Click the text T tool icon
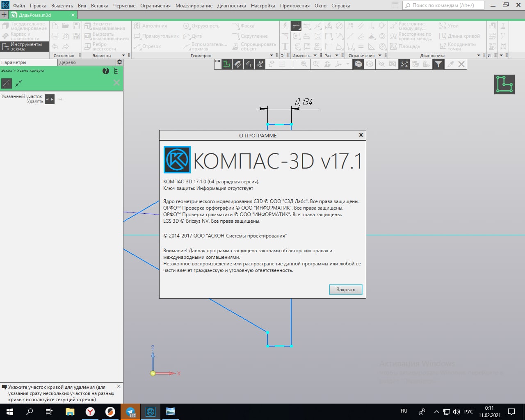Image resolution: width=525 pixels, height=420 pixels. click(285, 46)
